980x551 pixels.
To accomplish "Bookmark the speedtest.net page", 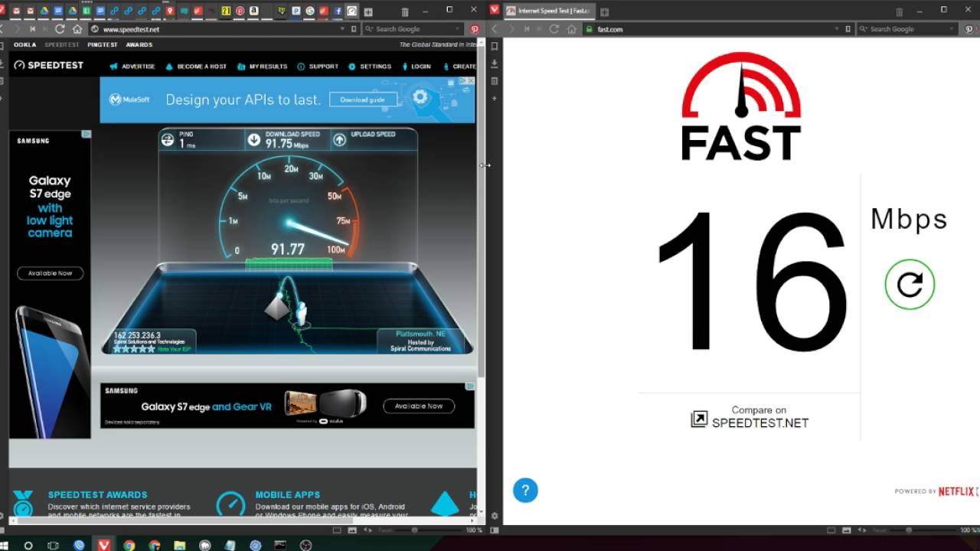I will (x=354, y=29).
